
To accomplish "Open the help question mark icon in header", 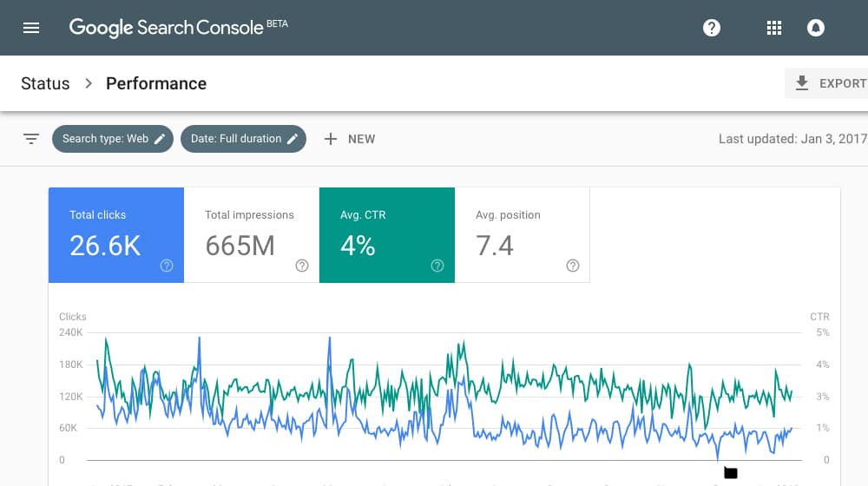I will 712,28.
